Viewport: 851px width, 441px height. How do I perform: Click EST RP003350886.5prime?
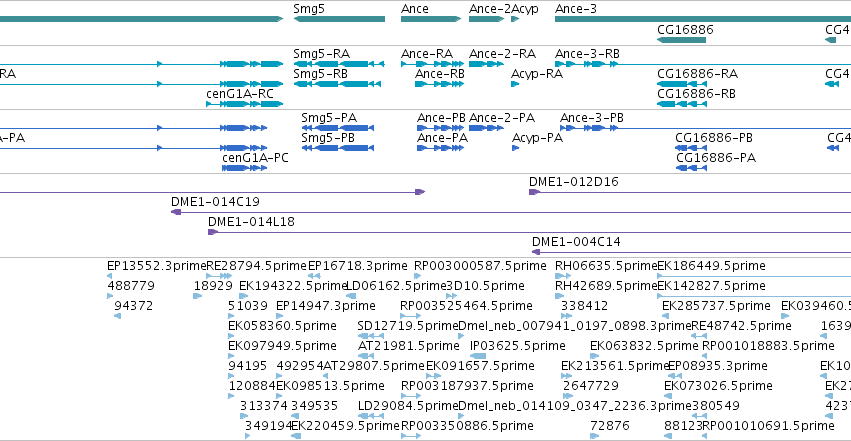point(467,426)
